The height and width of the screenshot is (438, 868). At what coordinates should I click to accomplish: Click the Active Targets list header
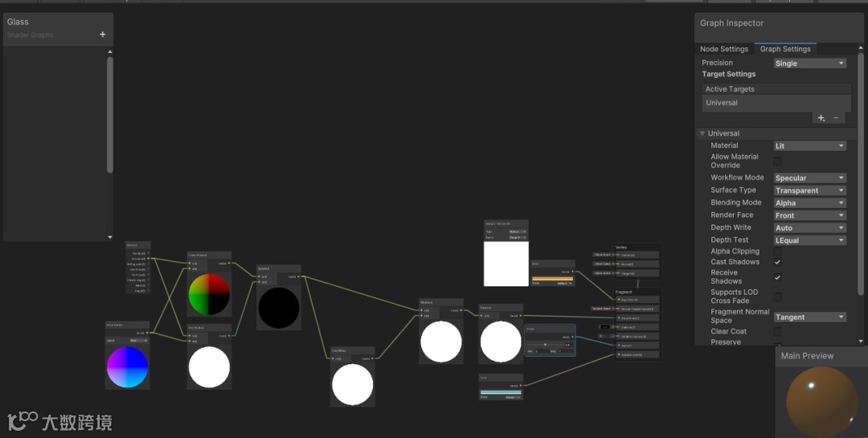tap(776, 89)
